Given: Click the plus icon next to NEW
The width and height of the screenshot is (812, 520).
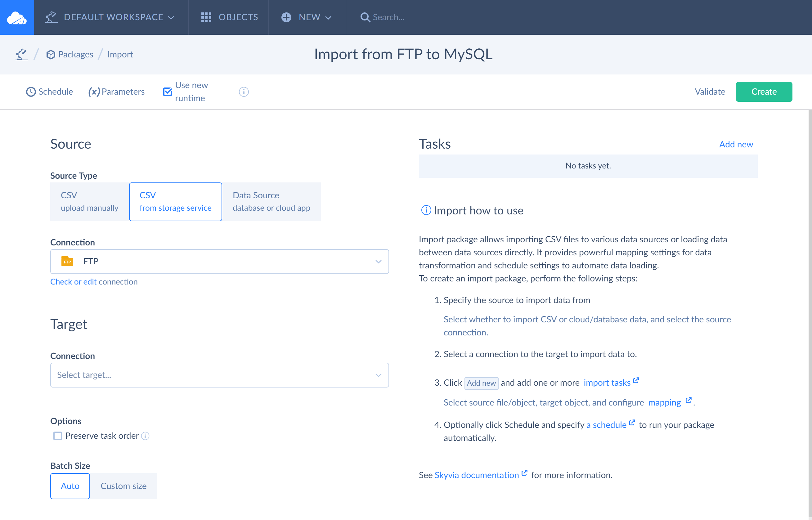Looking at the screenshot, I should [x=286, y=17].
